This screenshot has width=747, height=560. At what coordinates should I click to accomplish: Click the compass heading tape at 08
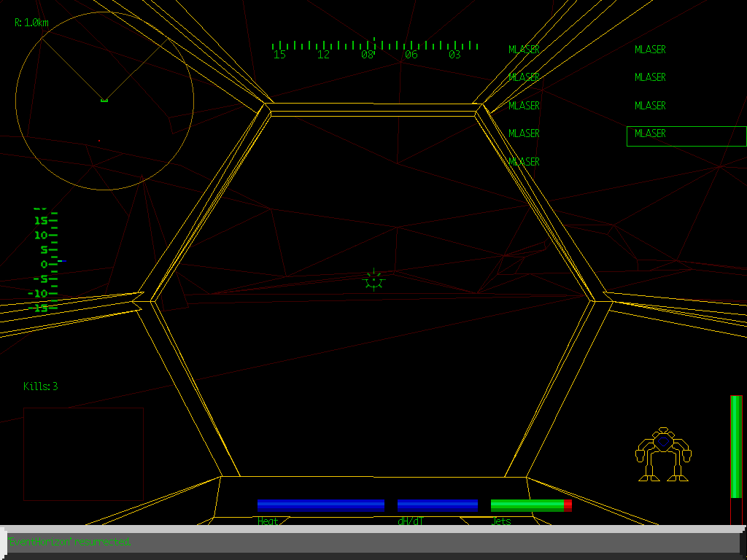367,55
